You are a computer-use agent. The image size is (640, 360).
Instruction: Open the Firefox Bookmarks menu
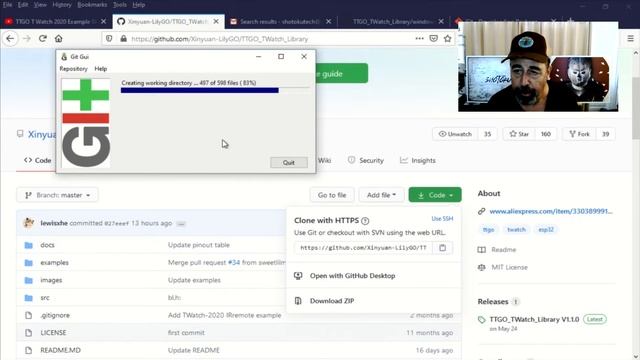click(92, 4)
